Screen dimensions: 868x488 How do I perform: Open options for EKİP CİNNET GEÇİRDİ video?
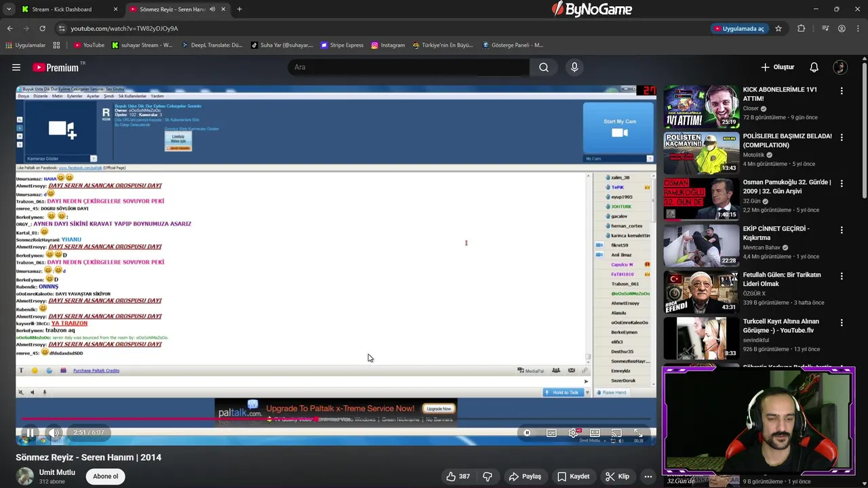[842, 230]
